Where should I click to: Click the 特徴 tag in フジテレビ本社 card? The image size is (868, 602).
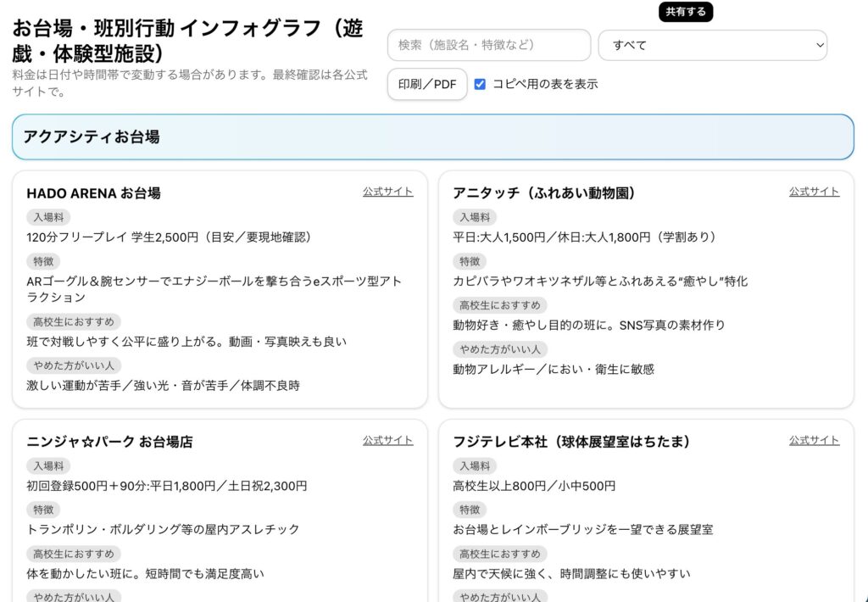pos(469,510)
